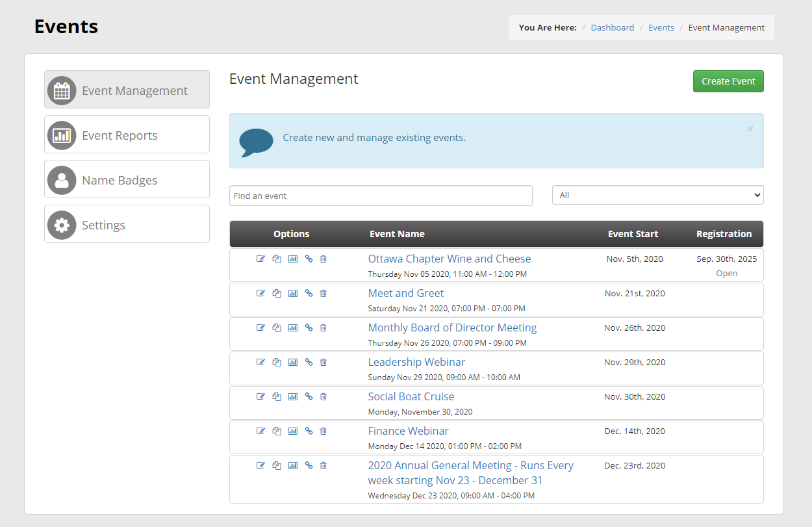Click the 'Nov. 5th, 2020' start date

(x=635, y=259)
